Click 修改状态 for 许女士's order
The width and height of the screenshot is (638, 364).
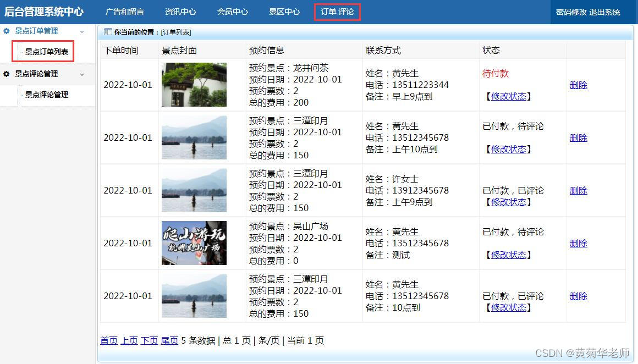coord(509,202)
